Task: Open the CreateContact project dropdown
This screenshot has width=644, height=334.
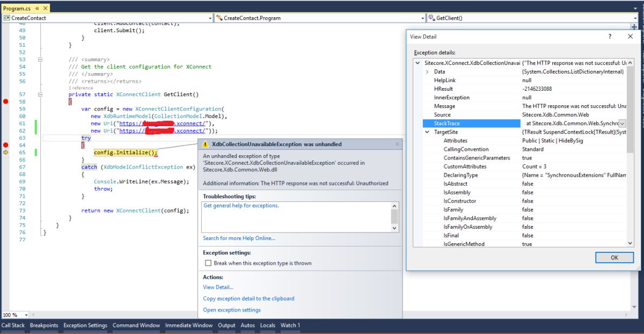Action: 210,18
